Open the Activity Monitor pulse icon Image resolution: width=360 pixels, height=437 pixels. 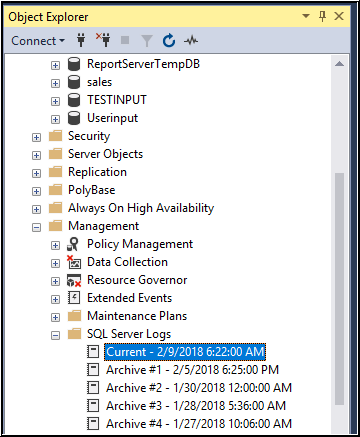pyautogui.click(x=191, y=41)
